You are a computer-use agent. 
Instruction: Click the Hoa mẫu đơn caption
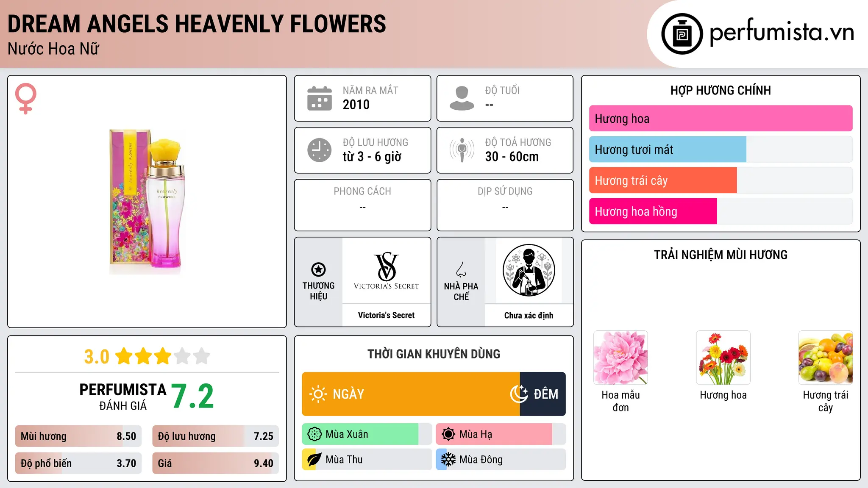620,401
